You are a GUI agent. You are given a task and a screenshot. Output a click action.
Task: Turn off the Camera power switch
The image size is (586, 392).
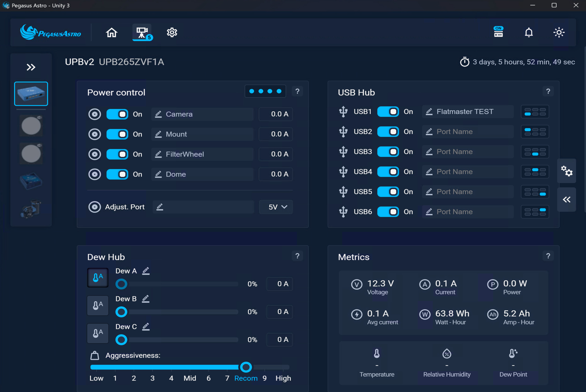(117, 114)
